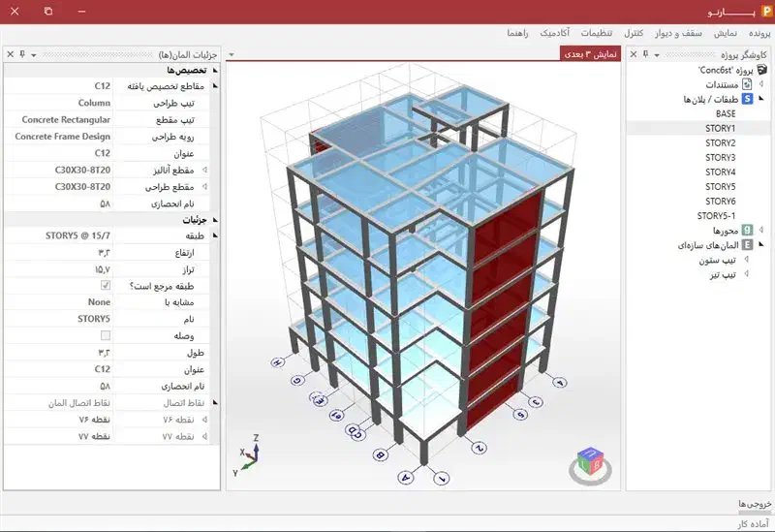The image size is (775, 532).
Task: Click the documents (مستندات) file icon
Action: coord(747,85)
